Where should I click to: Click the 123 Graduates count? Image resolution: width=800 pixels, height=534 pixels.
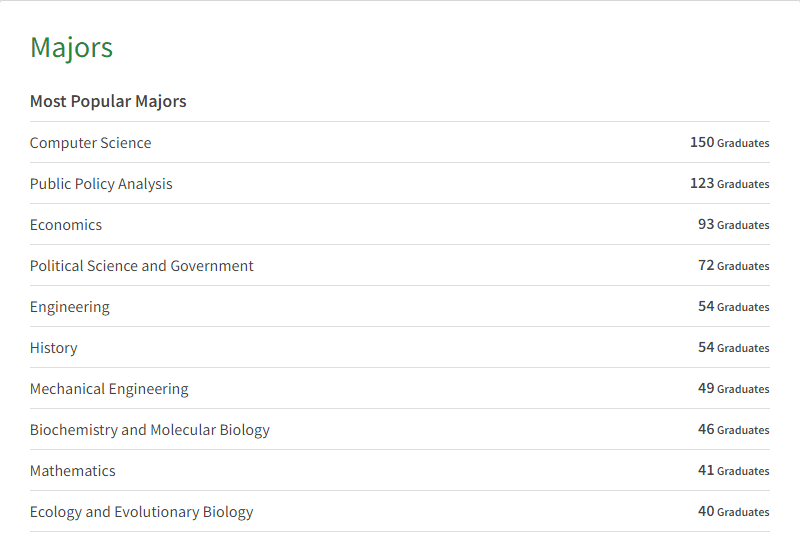[730, 184]
